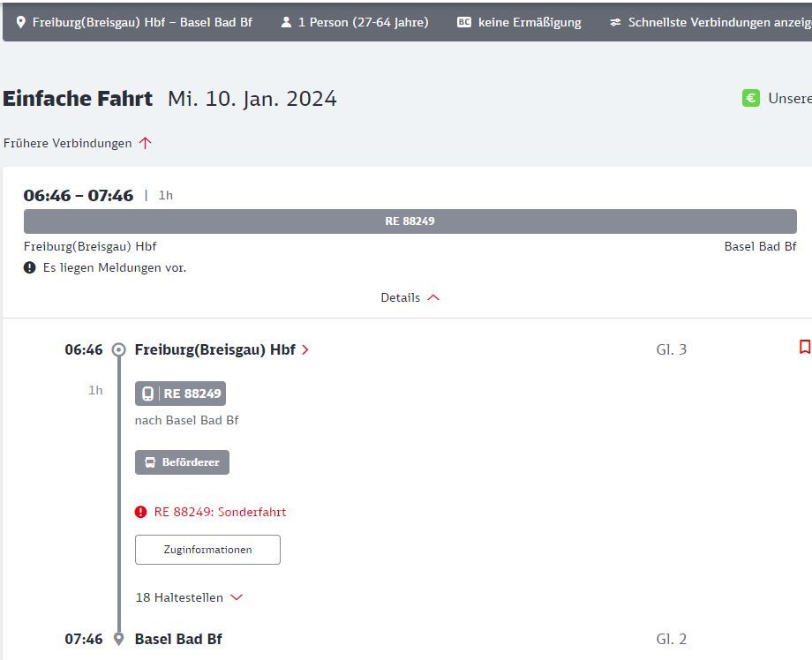Click the warning icon beside 'Es liegen Meldungen vor'
Viewport: 812px width, 660px height.
(30, 267)
